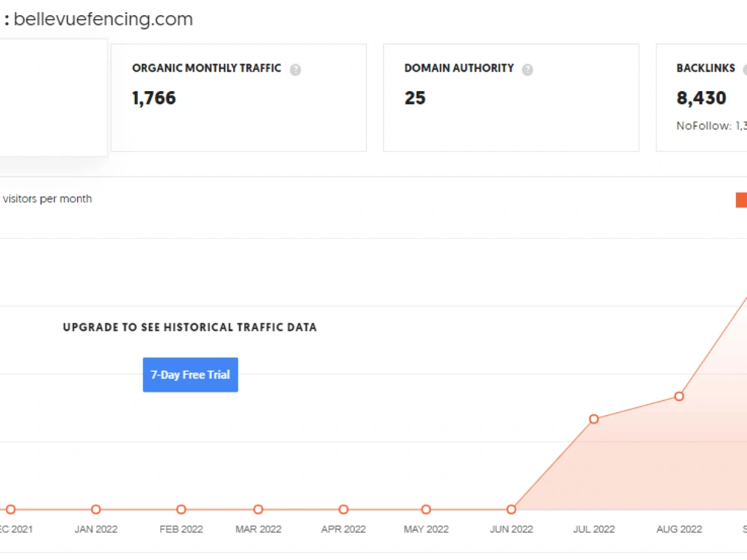This screenshot has height=560, width=747.
Task: Select the MAY 2022 data point
Action: point(427,509)
